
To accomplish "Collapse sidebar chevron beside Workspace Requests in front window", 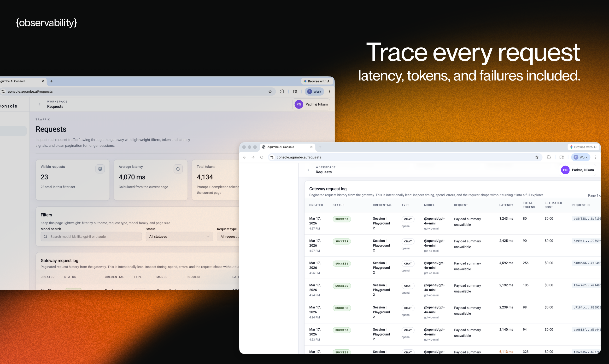I will (x=308, y=170).
